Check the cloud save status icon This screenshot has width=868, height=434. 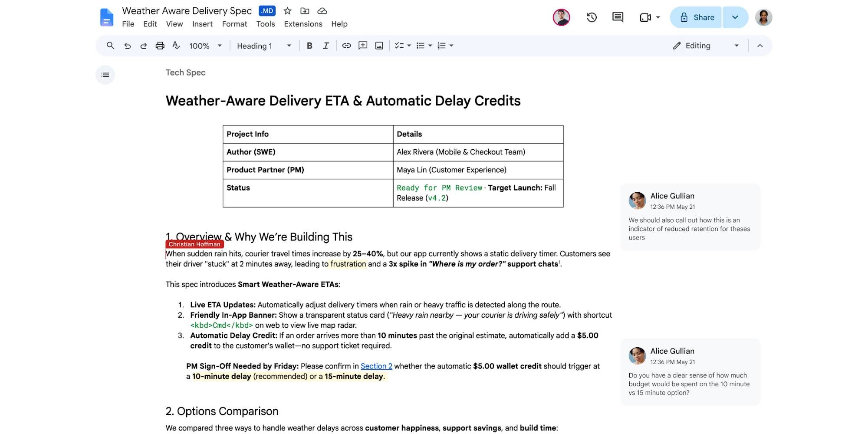pyautogui.click(x=322, y=11)
